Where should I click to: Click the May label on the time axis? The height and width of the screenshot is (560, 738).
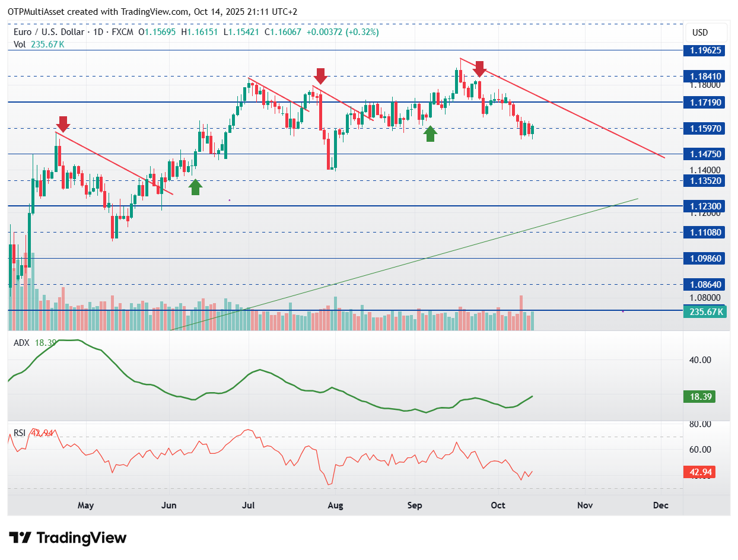[86, 505]
